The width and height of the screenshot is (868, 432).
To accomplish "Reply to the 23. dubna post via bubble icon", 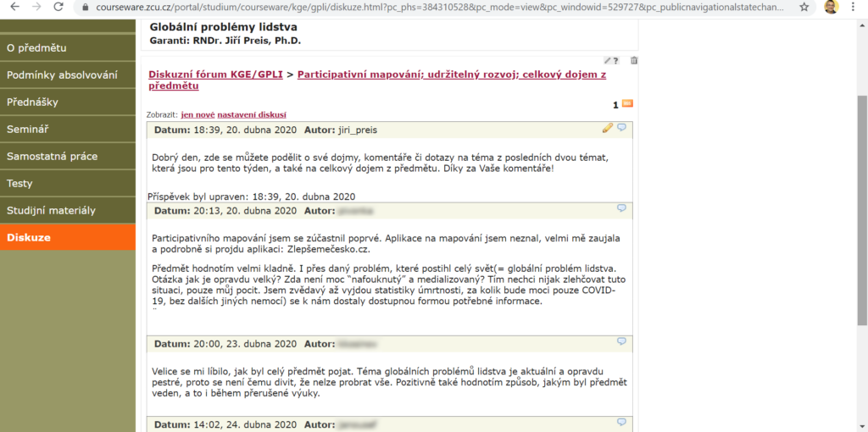I will tap(621, 342).
